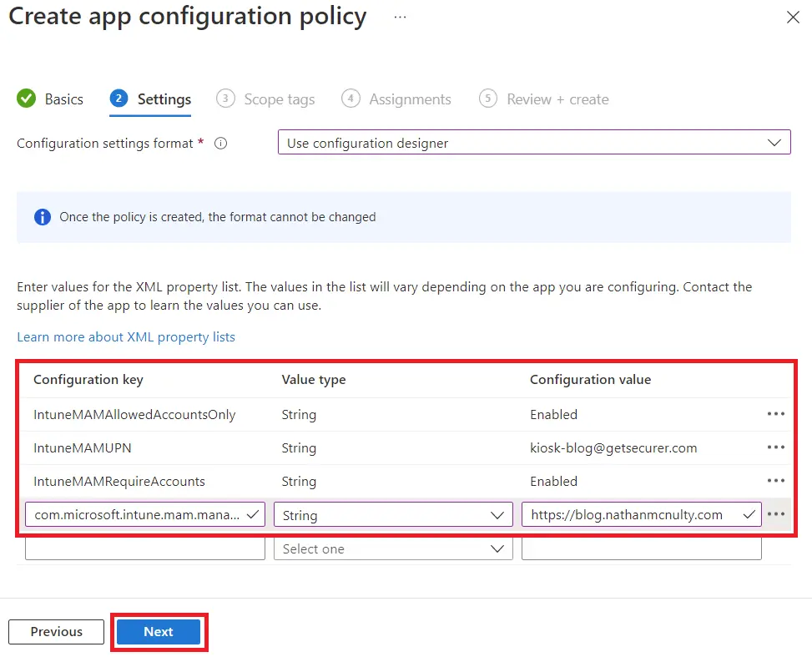Click the more options ellipsis beside page title
The width and height of the screenshot is (812, 657).
[x=400, y=17]
